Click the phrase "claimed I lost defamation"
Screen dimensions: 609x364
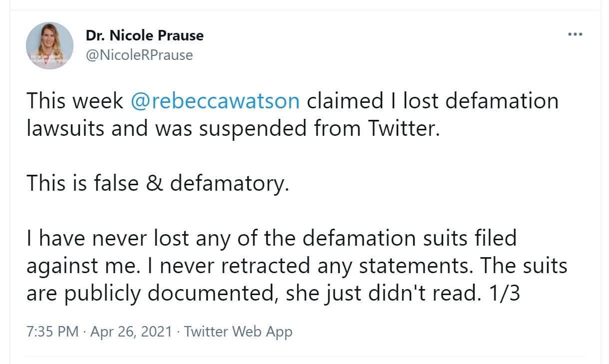pos(432,101)
